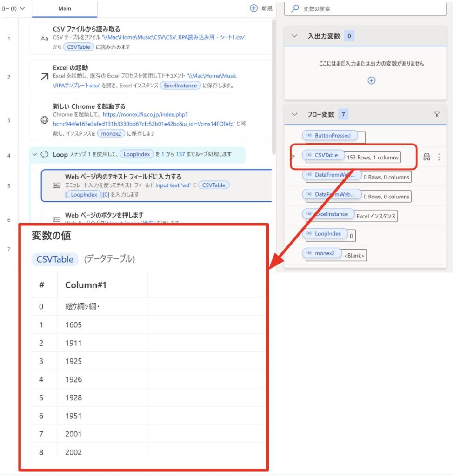453x476 pixels.
Task: Collapse the フロー変数 section
Action: coord(294,114)
